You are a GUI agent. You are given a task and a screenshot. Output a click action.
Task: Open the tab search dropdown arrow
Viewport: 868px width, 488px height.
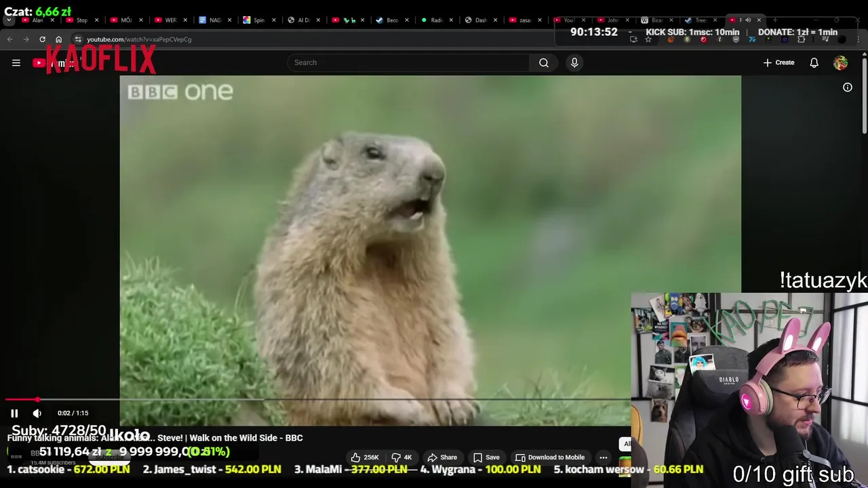pyautogui.click(x=9, y=20)
